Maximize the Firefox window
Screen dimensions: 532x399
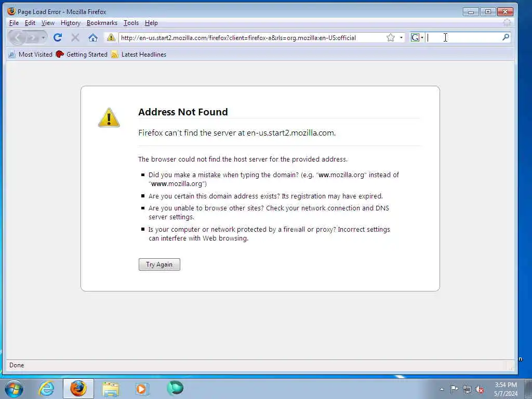point(488,12)
